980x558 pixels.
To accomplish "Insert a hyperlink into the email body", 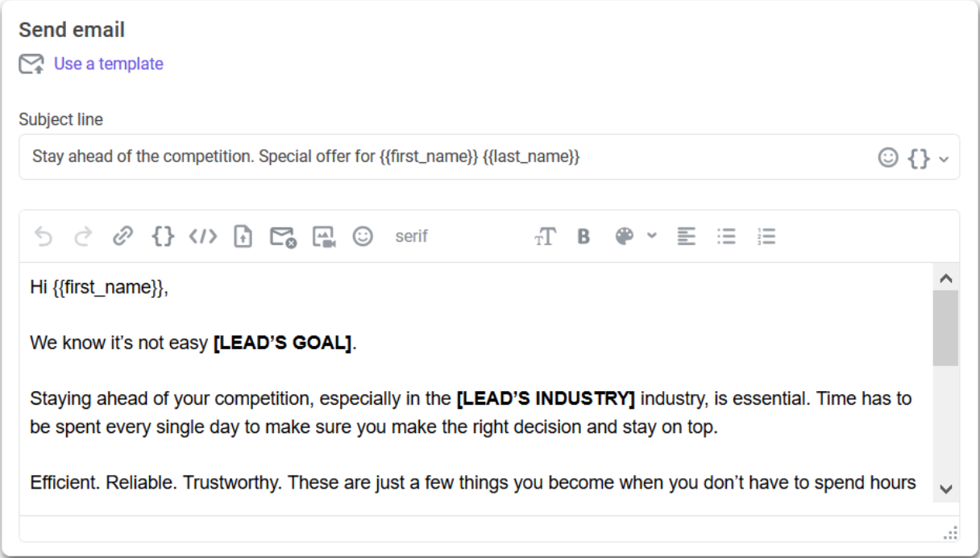I will point(122,236).
